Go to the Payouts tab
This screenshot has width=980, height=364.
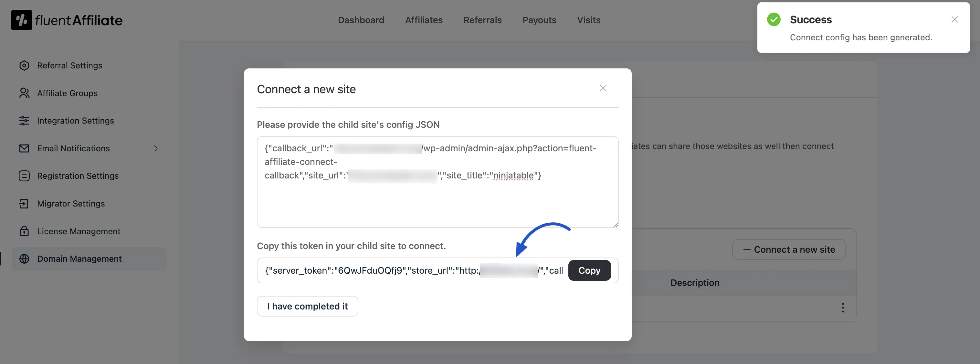pyautogui.click(x=539, y=20)
